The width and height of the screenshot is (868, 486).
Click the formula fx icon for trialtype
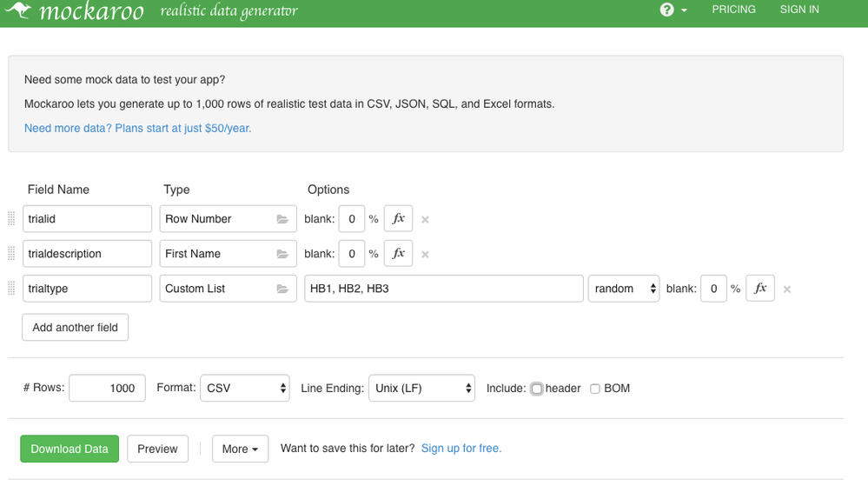[x=760, y=289]
